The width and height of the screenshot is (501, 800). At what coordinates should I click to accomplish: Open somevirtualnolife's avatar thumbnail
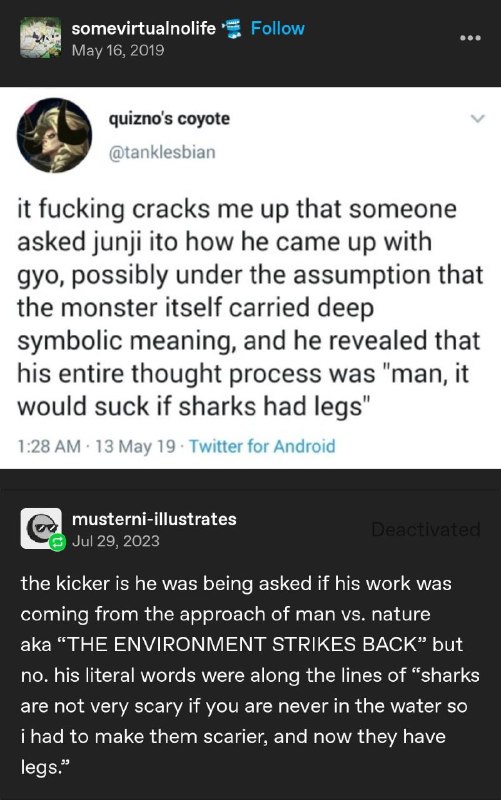(40, 38)
